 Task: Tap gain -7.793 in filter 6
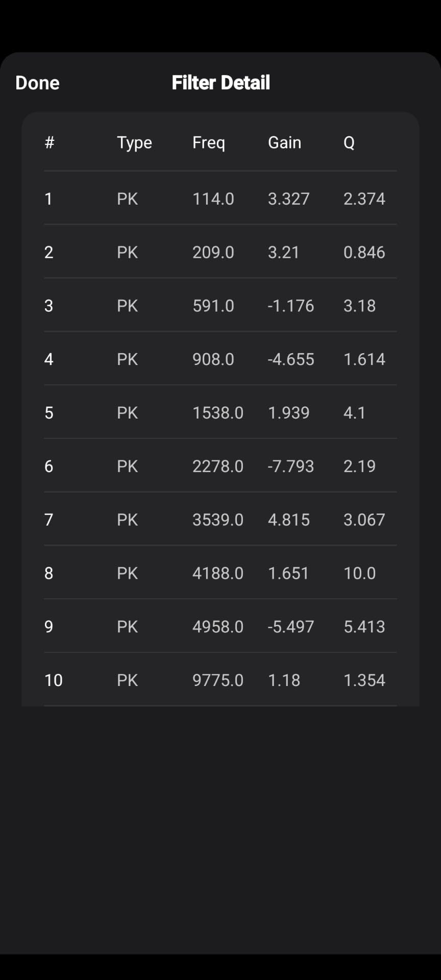pos(290,466)
